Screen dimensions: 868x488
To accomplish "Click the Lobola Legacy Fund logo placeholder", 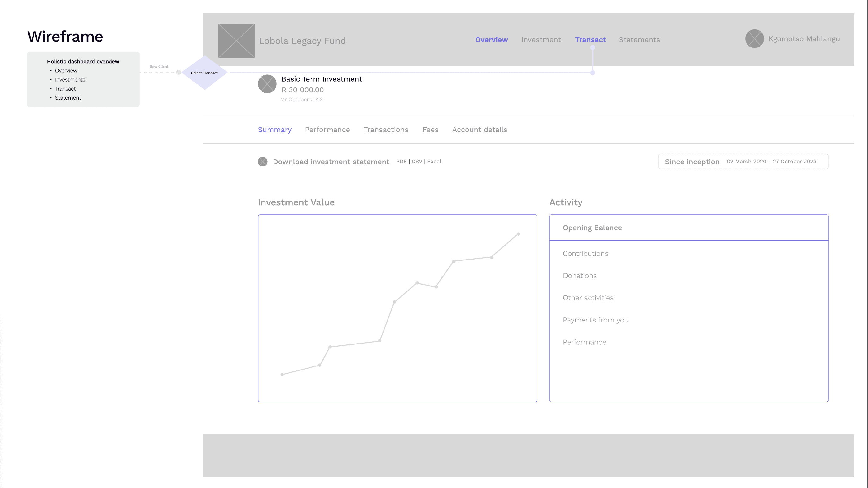I will (x=236, y=41).
